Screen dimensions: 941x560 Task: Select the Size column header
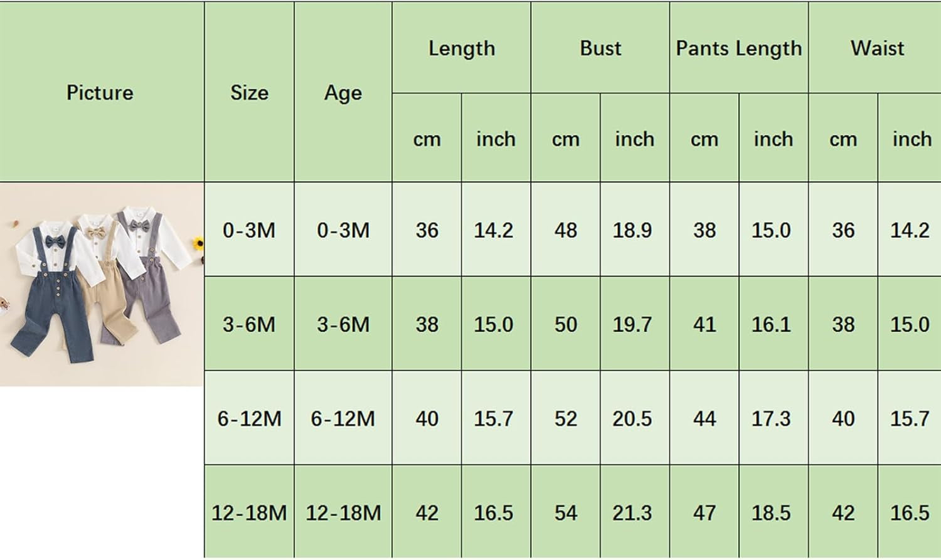[249, 93]
